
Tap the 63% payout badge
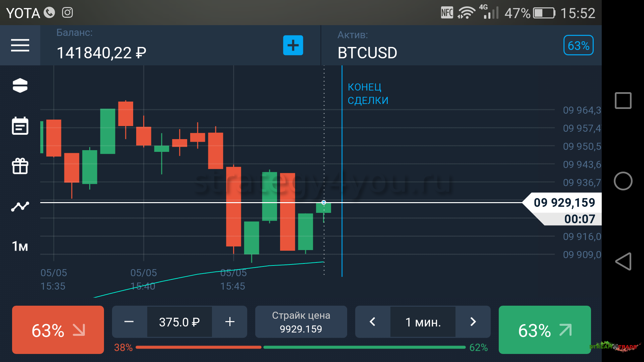(578, 45)
